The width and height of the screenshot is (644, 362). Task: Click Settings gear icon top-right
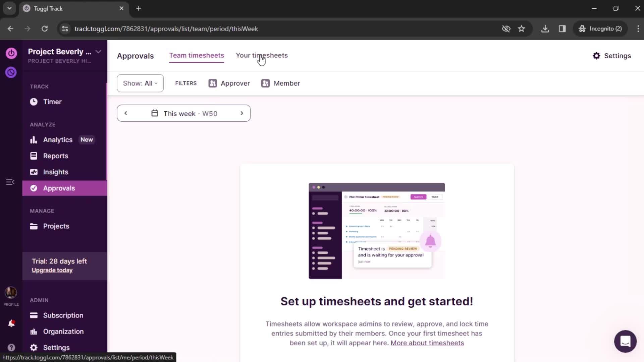(597, 55)
